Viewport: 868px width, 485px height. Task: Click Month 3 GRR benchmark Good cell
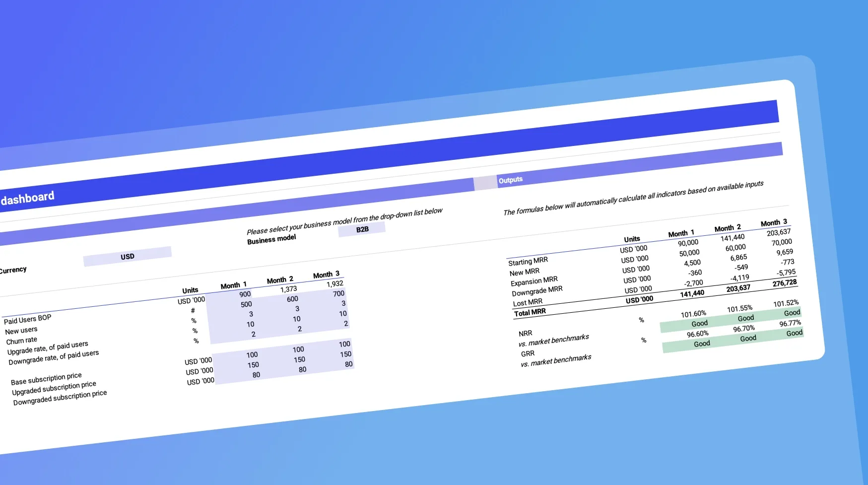(x=794, y=333)
